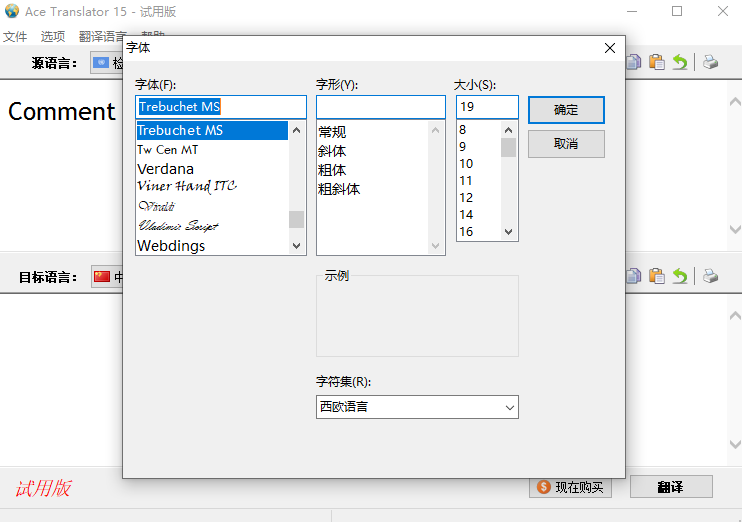Click the 字形 font style input field

tap(381, 107)
